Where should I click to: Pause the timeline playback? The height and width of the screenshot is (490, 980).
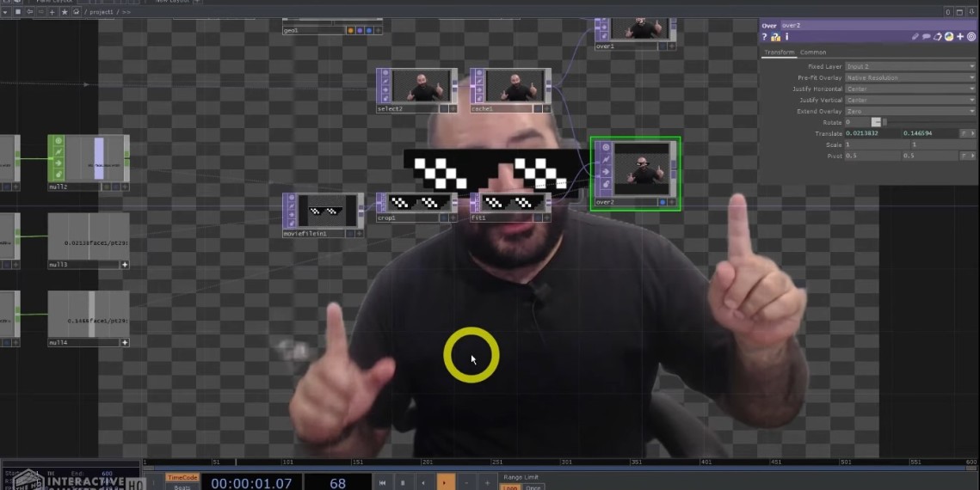[x=403, y=483]
